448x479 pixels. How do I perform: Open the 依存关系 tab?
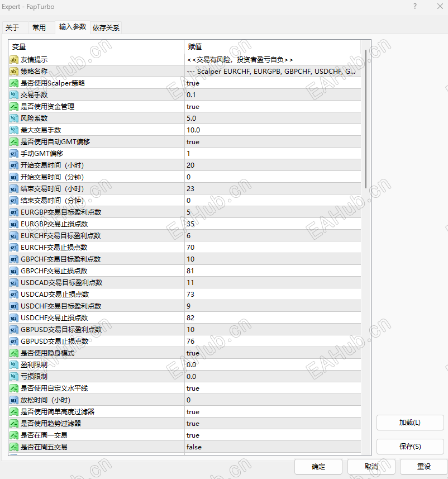coord(106,28)
